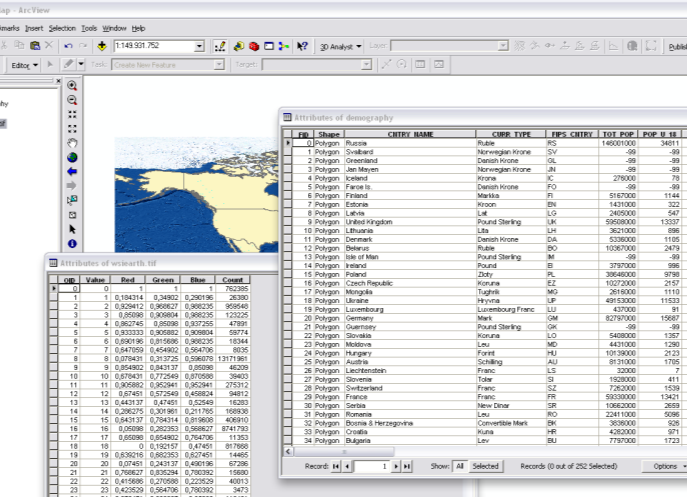687x497 pixels.
Task: Select the Zoom Out magnifier tool
Action: click(x=72, y=100)
